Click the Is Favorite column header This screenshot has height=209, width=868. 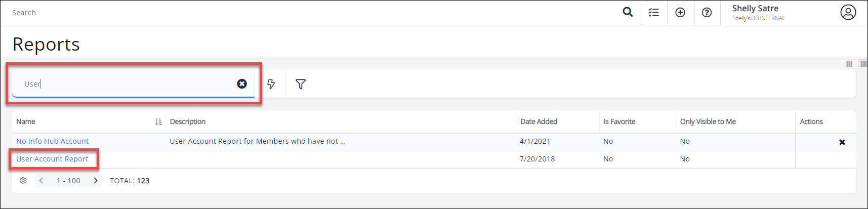click(x=619, y=121)
